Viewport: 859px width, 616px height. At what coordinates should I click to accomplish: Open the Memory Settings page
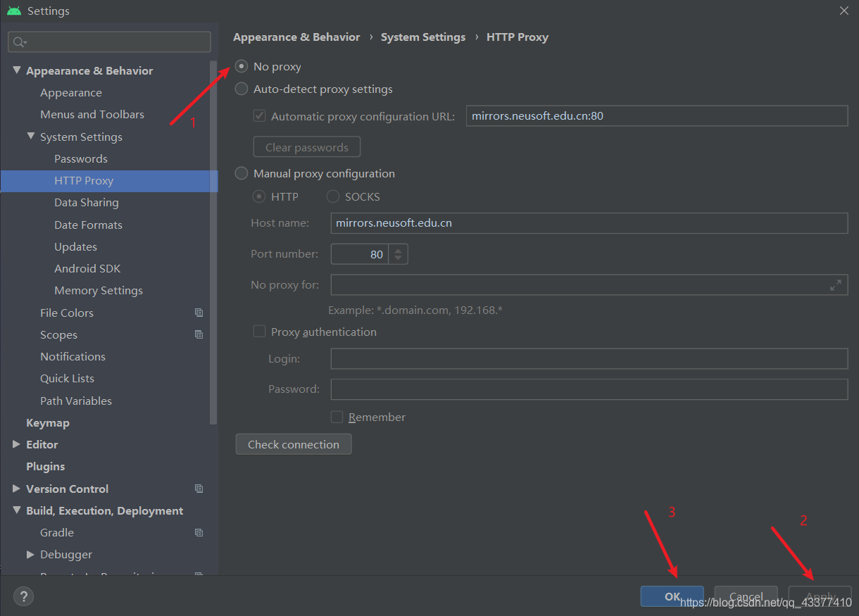pos(99,290)
